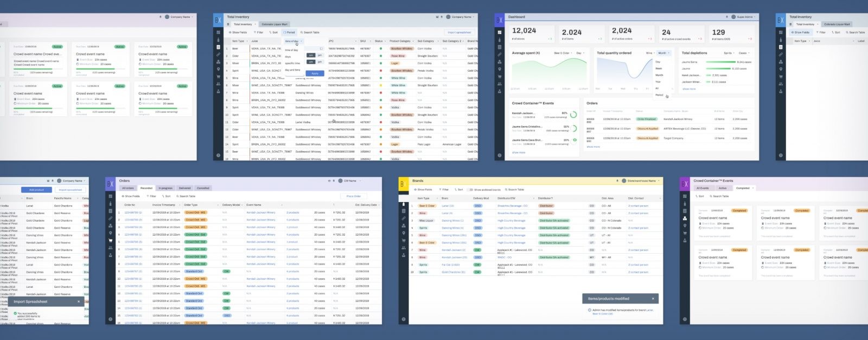Click show more link under Dashboard Orders list
Screen dimensions: 868x340
[x=593, y=147]
